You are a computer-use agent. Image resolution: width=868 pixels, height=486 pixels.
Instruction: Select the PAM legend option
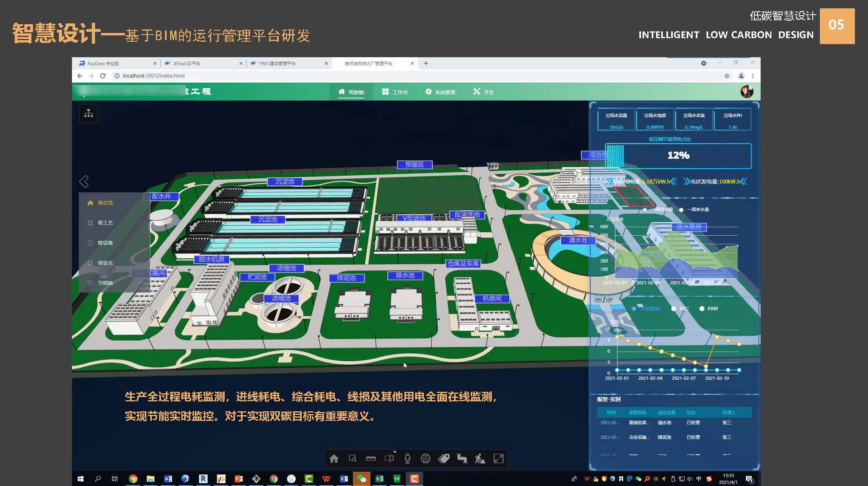[x=709, y=309]
